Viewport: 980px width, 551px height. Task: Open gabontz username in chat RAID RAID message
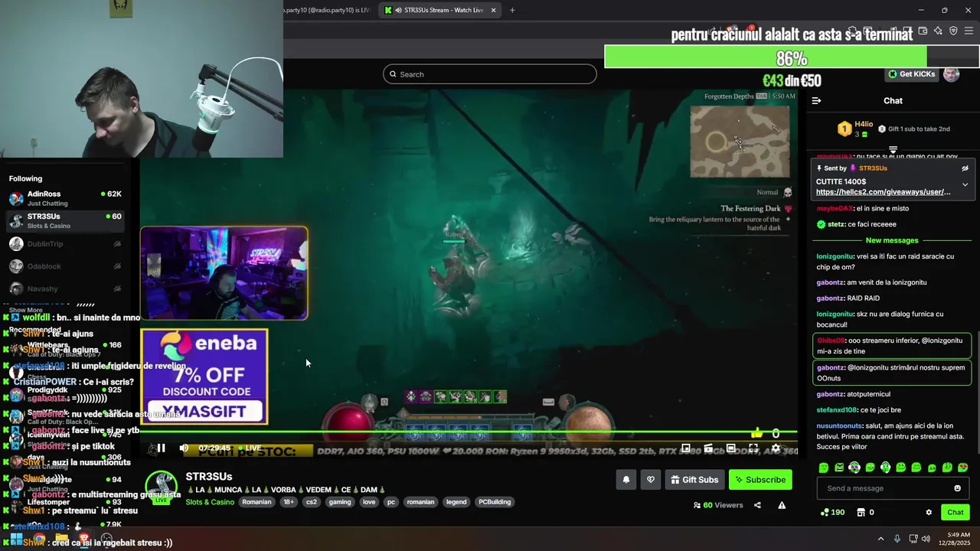coord(830,298)
